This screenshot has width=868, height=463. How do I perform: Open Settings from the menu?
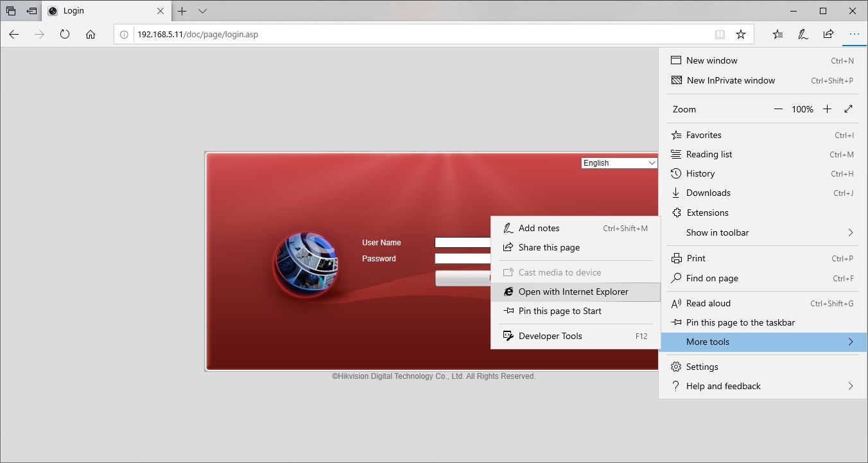coord(763,367)
